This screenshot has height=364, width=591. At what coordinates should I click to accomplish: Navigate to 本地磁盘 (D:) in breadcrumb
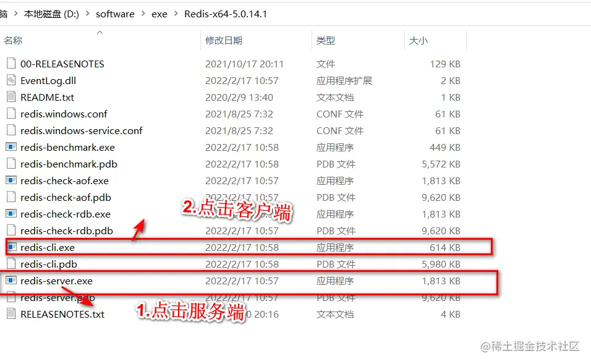pos(52,14)
